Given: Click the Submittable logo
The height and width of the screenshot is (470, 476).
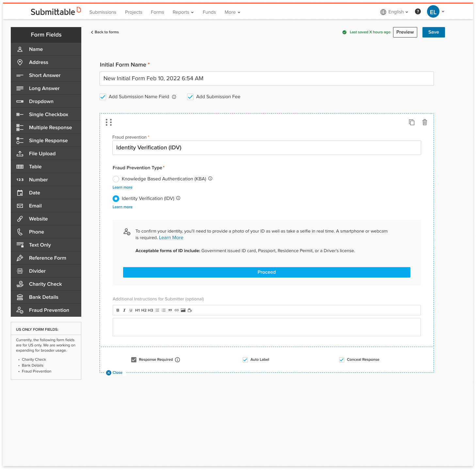Looking at the screenshot, I should pyautogui.click(x=56, y=11).
